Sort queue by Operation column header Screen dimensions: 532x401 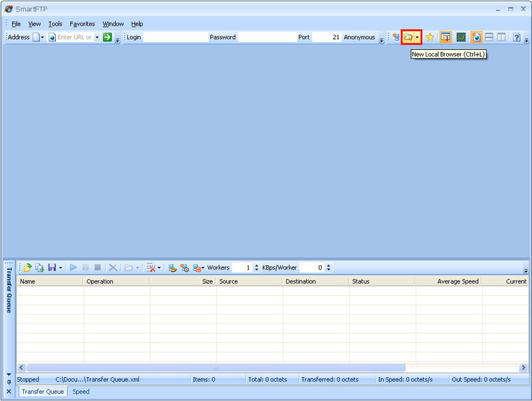tap(116, 281)
